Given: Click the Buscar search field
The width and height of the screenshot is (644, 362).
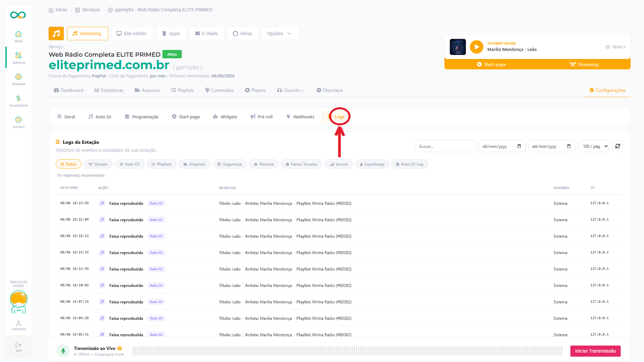Looking at the screenshot, I should [x=445, y=146].
